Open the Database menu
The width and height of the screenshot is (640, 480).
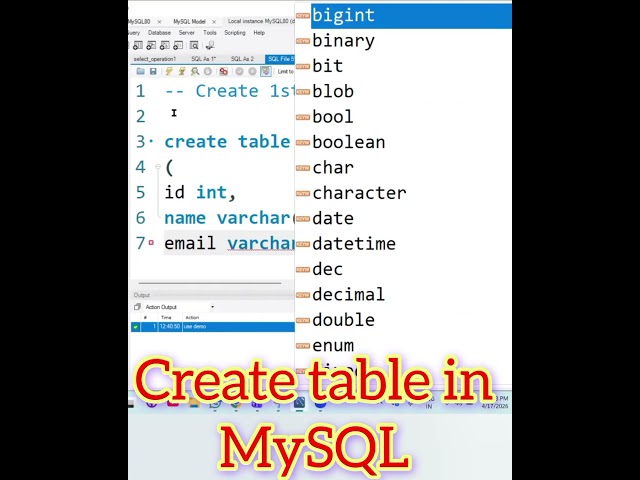pos(159,33)
